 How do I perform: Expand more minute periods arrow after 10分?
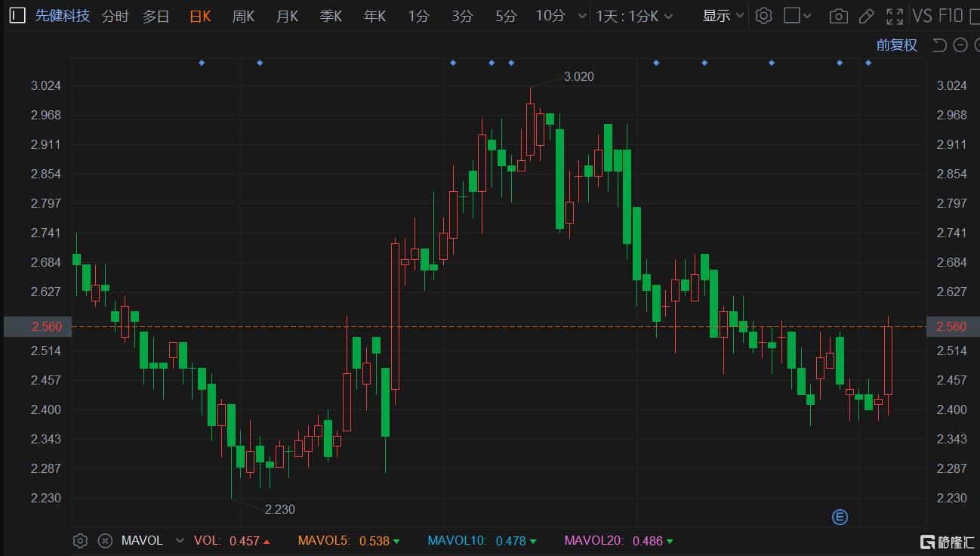coord(581,16)
